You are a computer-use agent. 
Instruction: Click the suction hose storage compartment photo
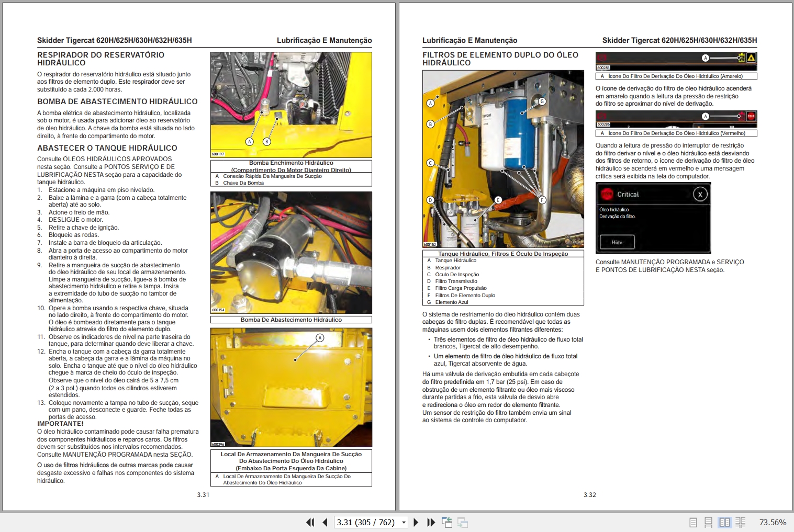click(291, 387)
